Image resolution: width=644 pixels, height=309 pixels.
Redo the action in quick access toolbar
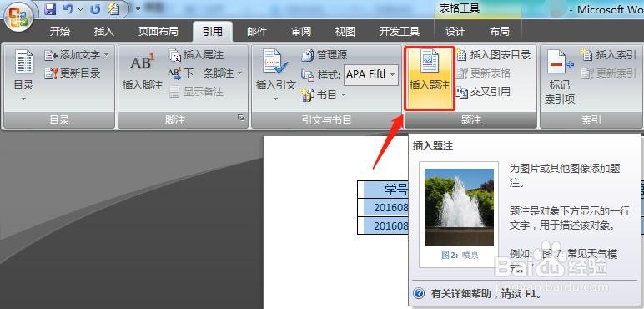pyautogui.click(x=95, y=8)
